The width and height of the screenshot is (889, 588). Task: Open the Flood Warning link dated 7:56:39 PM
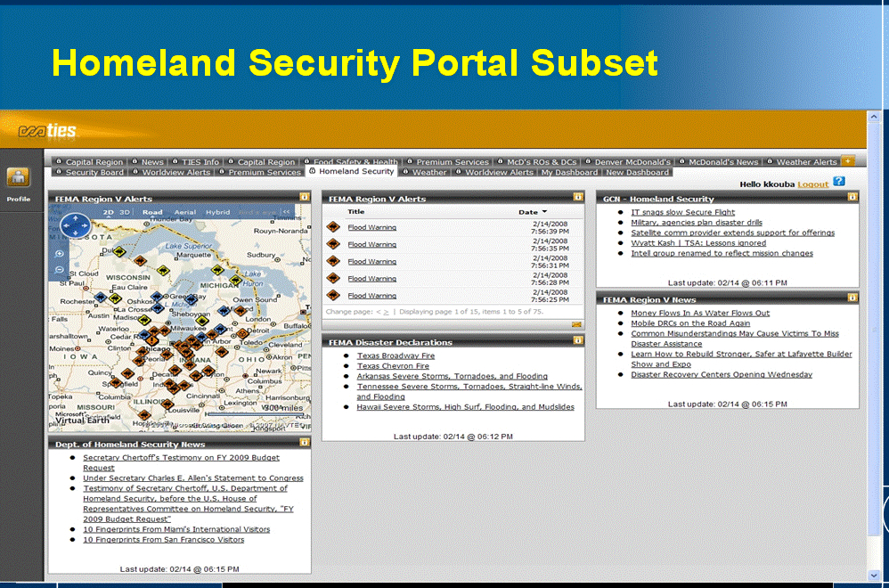click(x=372, y=227)
